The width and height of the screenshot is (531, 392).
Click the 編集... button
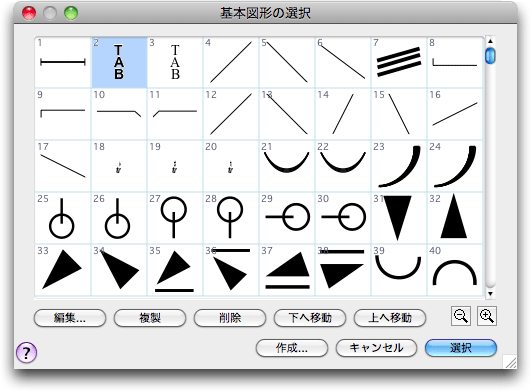70,318
